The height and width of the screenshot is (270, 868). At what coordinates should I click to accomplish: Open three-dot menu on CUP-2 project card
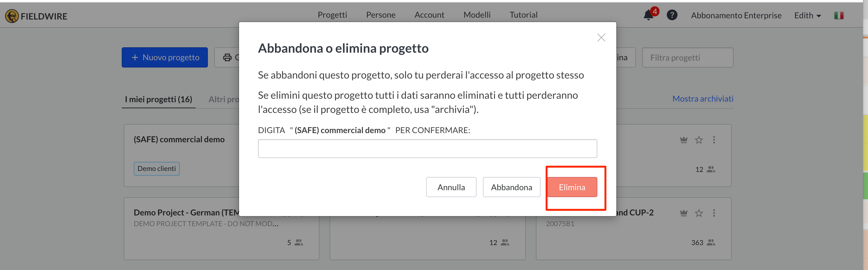point(714,213)
